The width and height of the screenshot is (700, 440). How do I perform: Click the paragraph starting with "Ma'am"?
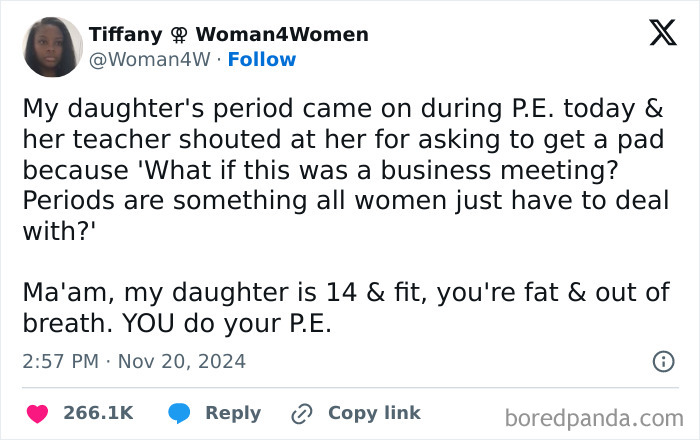point(340,310)
